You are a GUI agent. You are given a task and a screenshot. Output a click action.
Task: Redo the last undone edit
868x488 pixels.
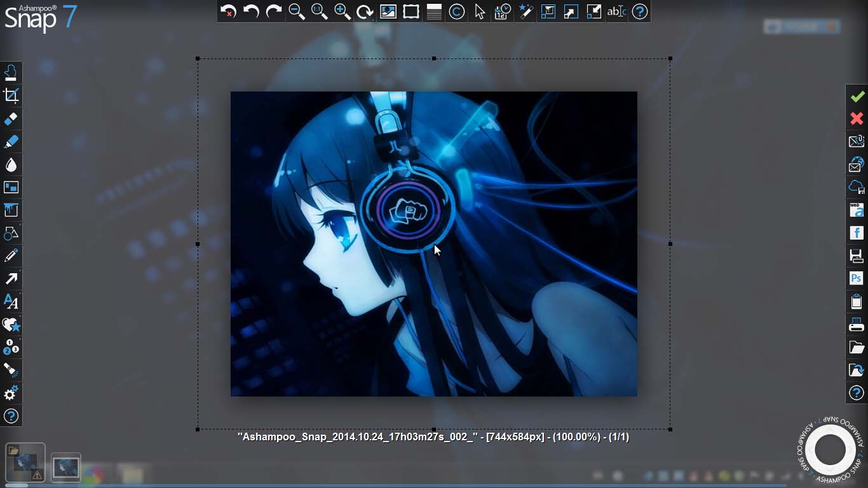point(274,11)
